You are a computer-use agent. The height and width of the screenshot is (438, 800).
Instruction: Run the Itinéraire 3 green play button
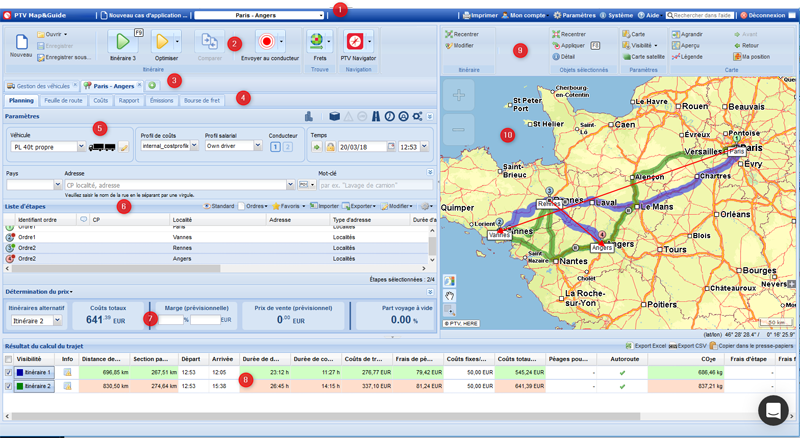(122, 41)
